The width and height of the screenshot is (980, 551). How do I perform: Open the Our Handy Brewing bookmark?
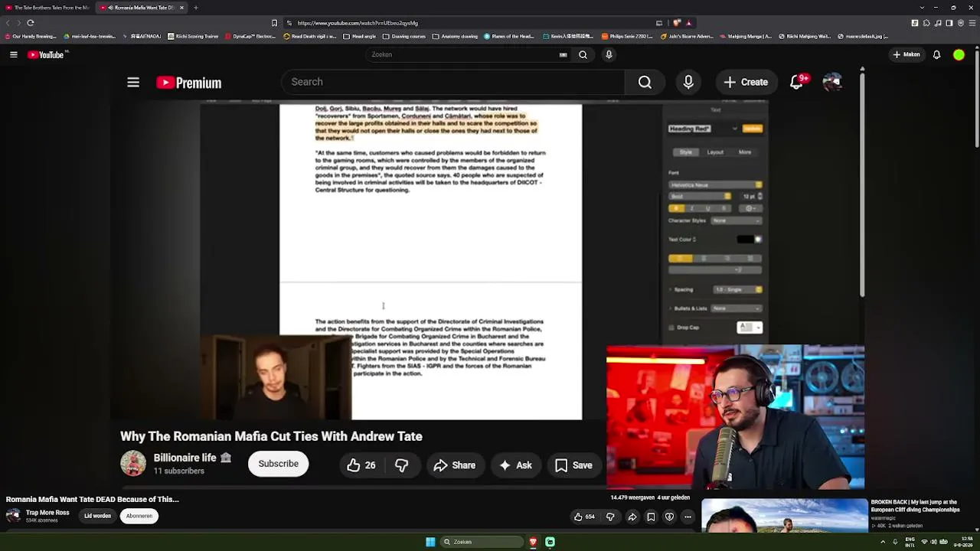31,36
